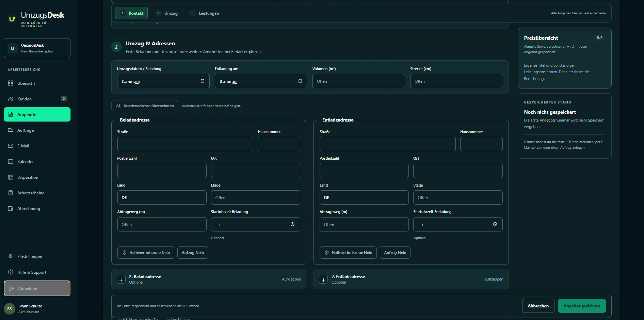
Task: Toggle Aufzug for Beladeadresse
Action: point(193,253)
